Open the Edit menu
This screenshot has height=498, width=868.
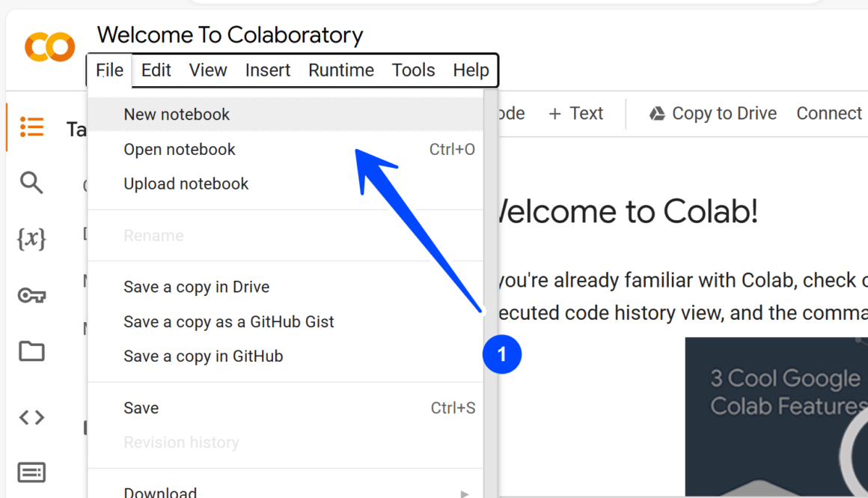[156, 70]
